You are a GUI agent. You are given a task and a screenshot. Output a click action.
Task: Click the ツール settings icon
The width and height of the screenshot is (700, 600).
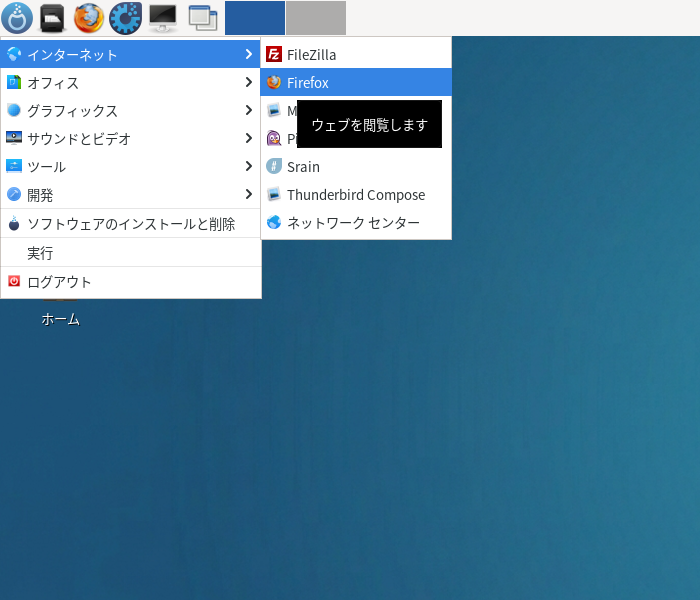(14, 166)
